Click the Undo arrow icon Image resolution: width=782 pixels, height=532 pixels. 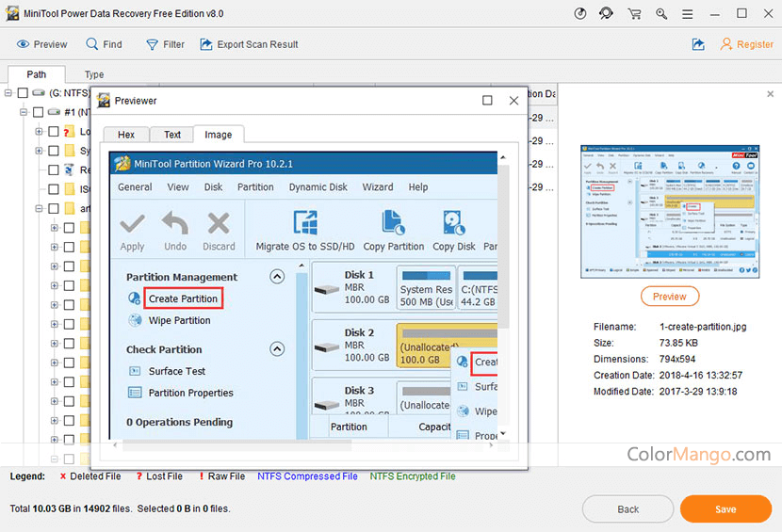(175, 223)
